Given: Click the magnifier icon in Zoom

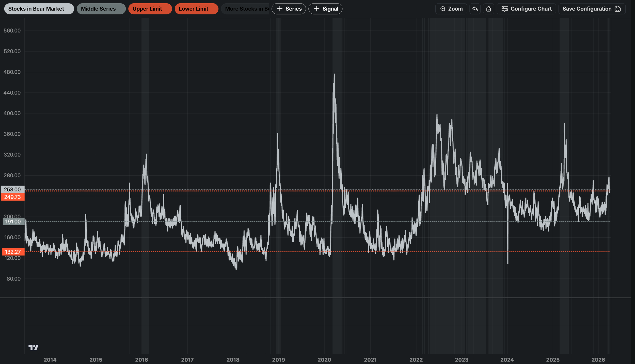Looking at the screenshot, I should (x=443, y=9).
